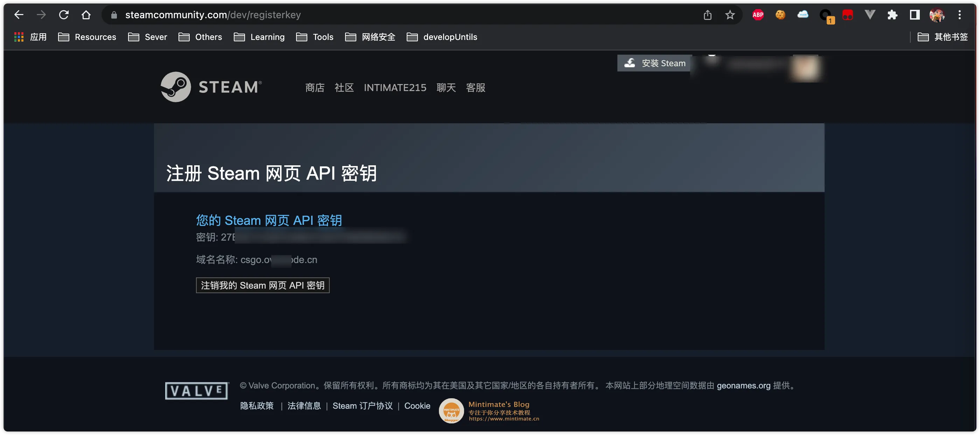Open the AdBlock Plus extension

(758, 15)
